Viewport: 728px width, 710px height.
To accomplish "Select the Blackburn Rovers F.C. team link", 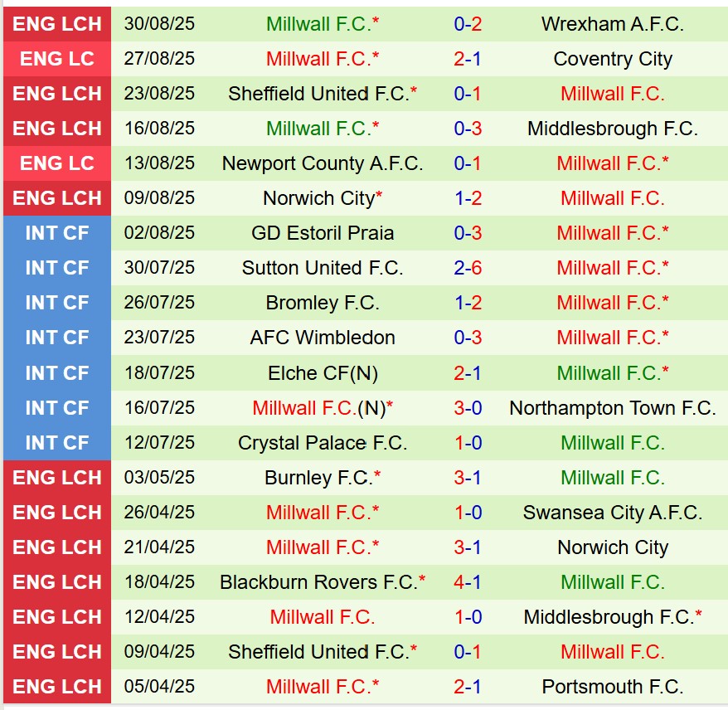I will point(318,582).
